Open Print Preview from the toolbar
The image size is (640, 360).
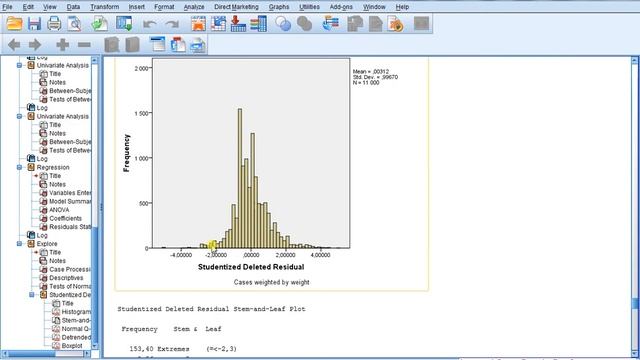click(74, 24)
